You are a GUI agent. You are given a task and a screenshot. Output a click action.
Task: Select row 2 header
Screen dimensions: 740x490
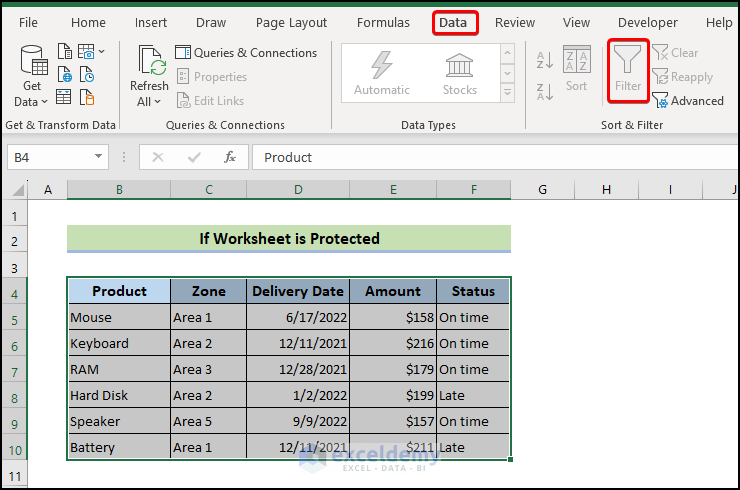pos(14,241)
